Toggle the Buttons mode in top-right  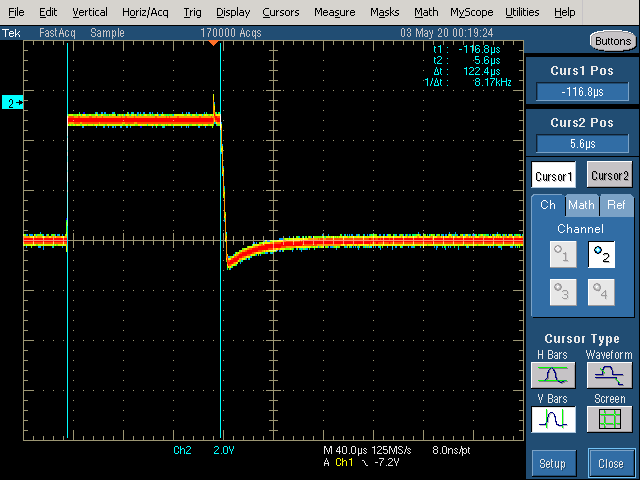pyautogui.click(x=612, y=42)
